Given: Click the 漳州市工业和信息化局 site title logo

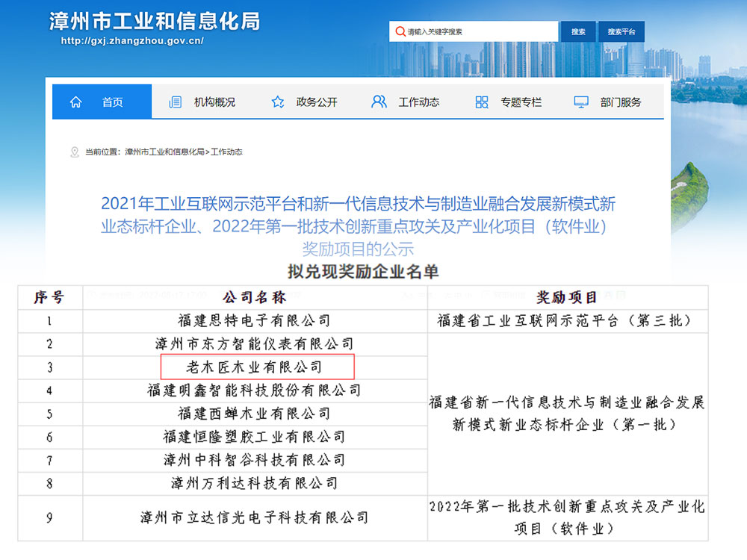Looking at the screenshot, I should (x=155, y=21).
